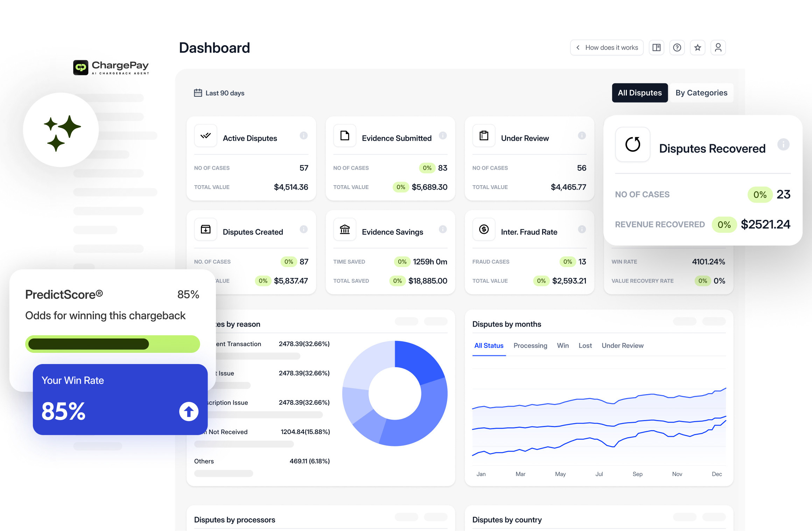The width and height of the screenshot is (812, 531).
Task: Click the Active Disputes double-check icon
Action: tap(206, 135)
